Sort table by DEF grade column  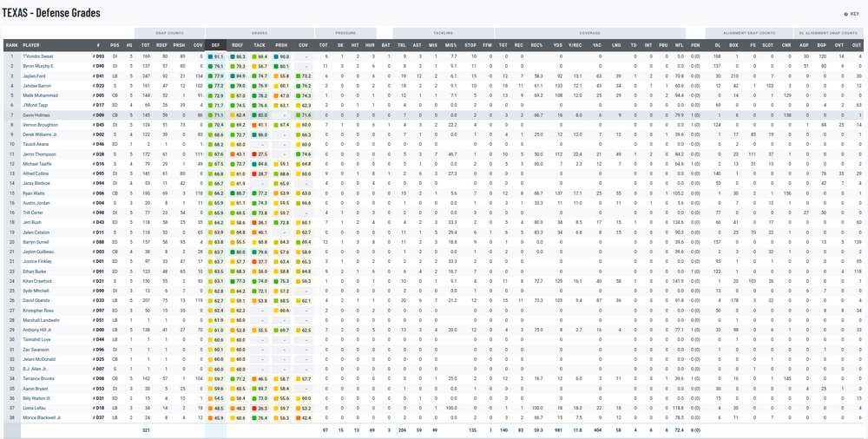click(215, 43)
